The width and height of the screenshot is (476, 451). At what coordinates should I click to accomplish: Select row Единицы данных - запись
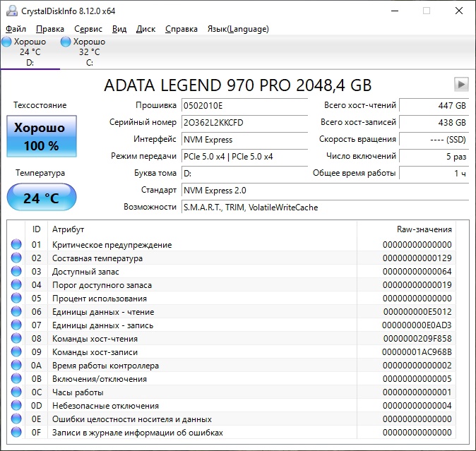[x=232, y=325]
